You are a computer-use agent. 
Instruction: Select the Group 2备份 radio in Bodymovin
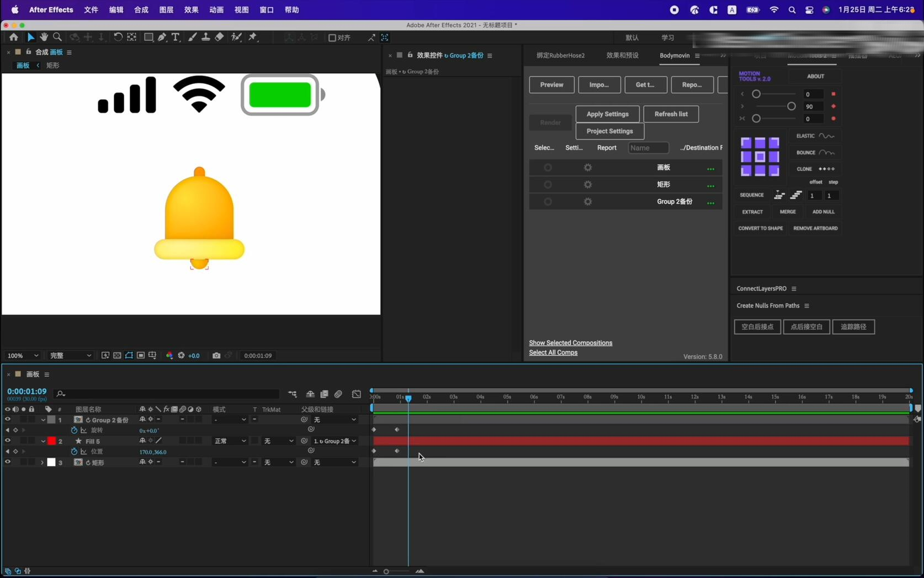pos(548,202)
